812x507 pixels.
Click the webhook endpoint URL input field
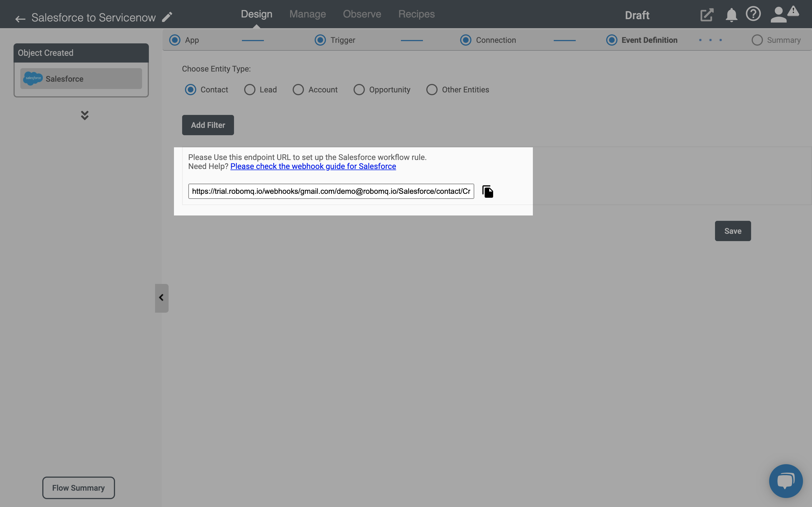(331, 191)
